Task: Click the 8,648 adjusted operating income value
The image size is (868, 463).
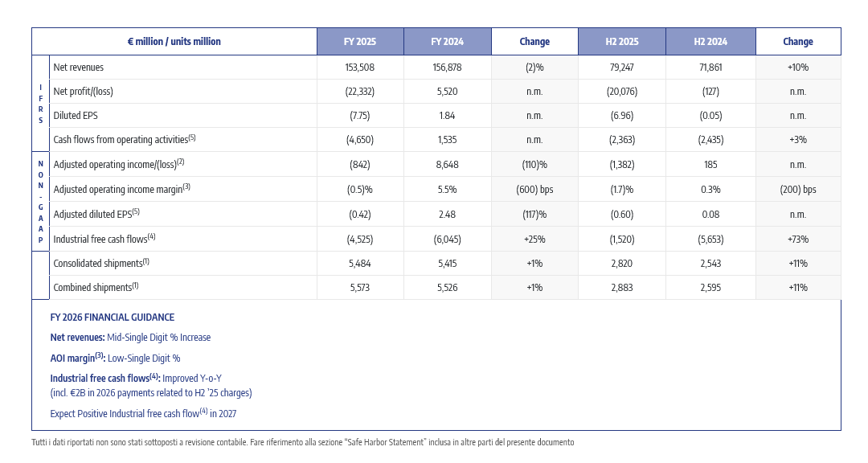Action: 448,165
